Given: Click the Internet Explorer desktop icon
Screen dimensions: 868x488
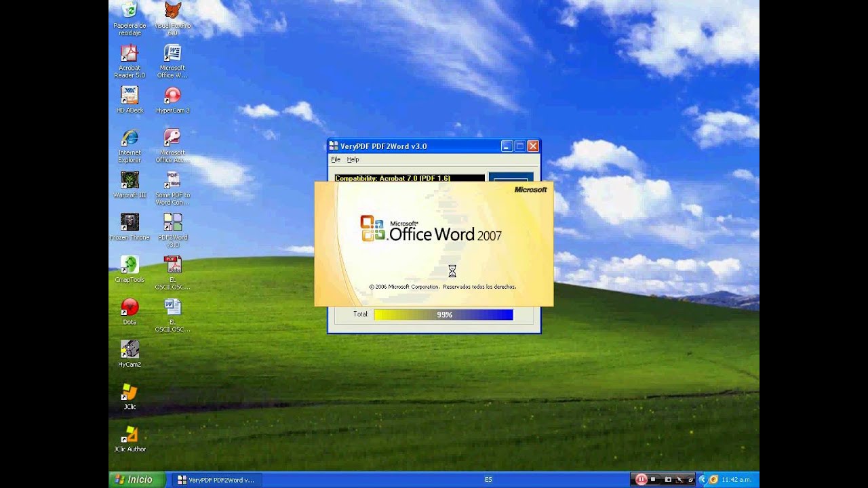Looking at the screenshot, I should (x=130, y=146).
